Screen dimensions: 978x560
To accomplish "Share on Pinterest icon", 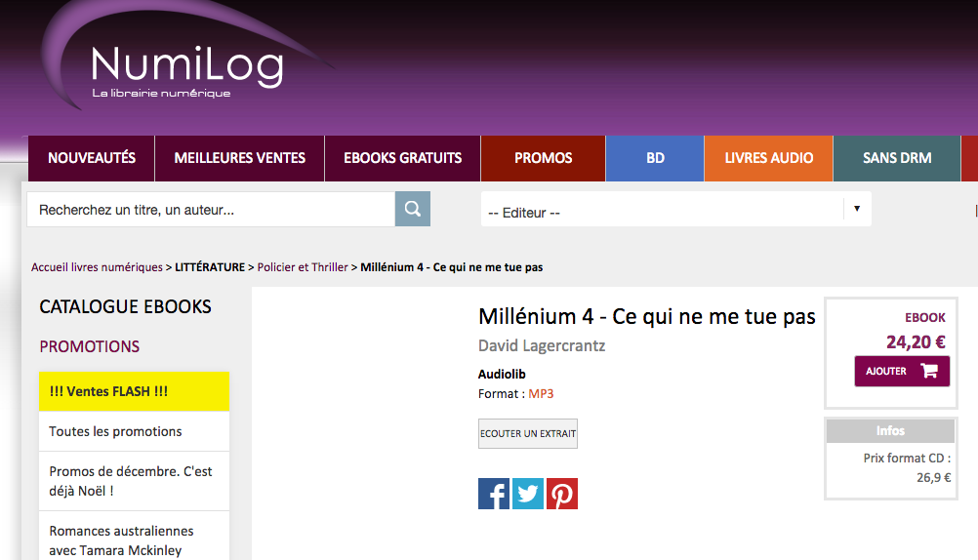I will [x=562, y=494].
